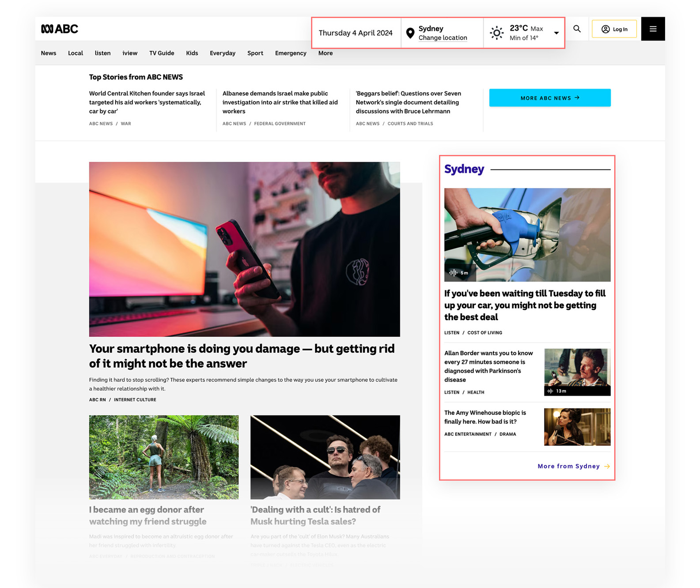
Task: Expand the More nav item
Action: click(325, 53)
